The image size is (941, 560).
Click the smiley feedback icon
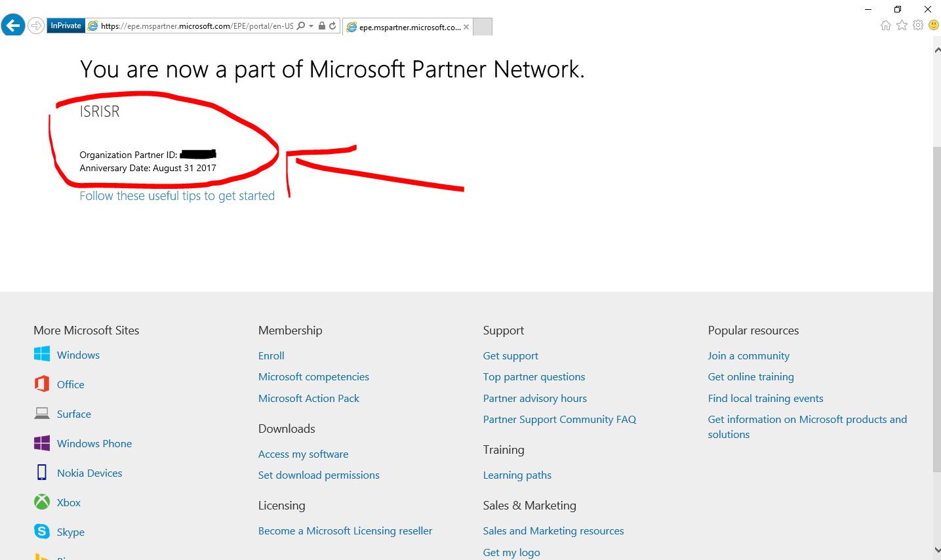click(934, 26)
